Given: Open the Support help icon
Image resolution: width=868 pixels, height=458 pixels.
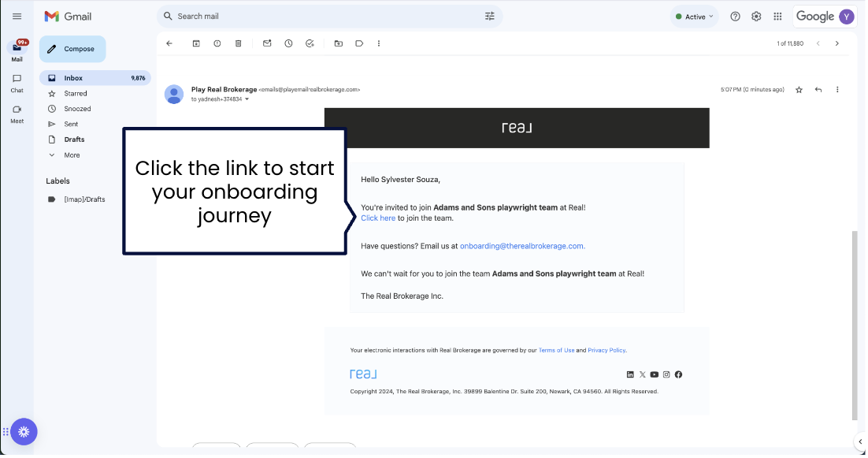Looking at the screenshot, I should pos(735,17).
